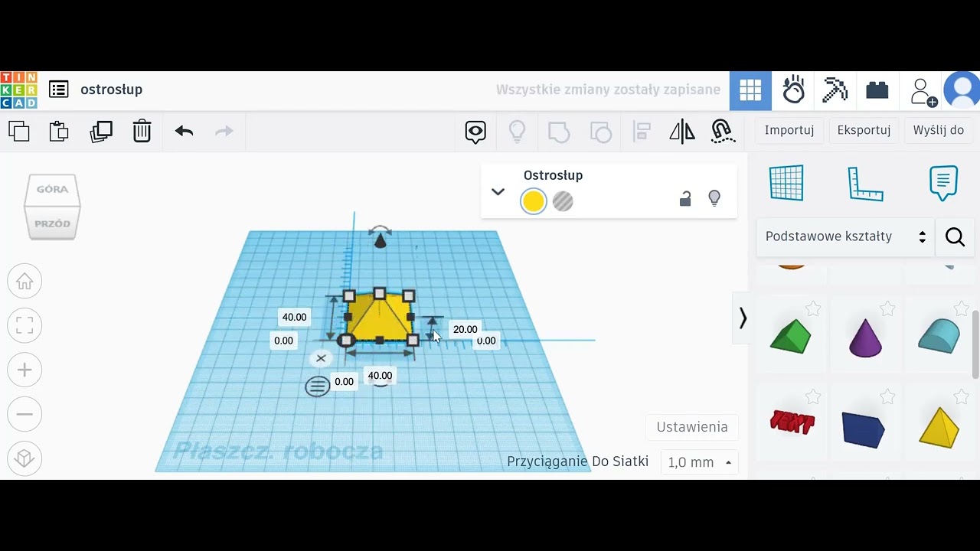Hide the selected shape with the inspector lightbulb
The width and height of the screenshot is (980, 551).
[x=714, y=198]
